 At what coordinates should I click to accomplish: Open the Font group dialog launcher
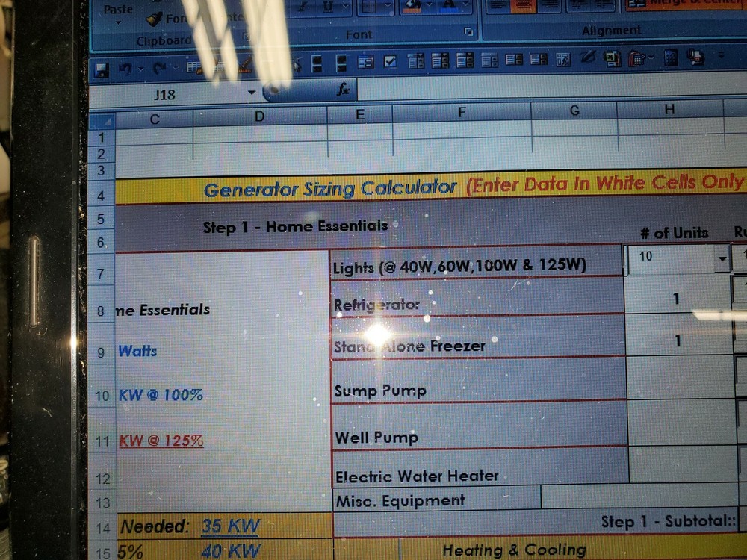[x=470, y=31]
